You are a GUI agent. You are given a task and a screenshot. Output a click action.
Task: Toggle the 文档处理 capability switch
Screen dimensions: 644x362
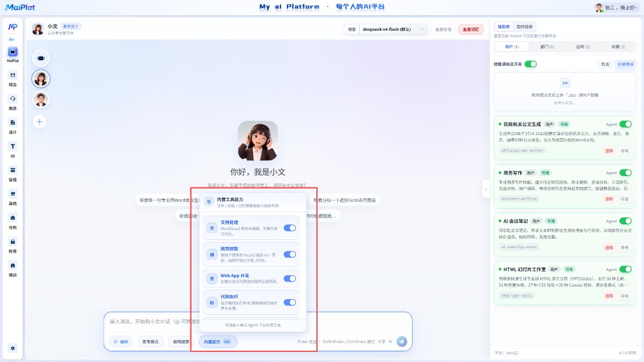(x=289, y=228)
